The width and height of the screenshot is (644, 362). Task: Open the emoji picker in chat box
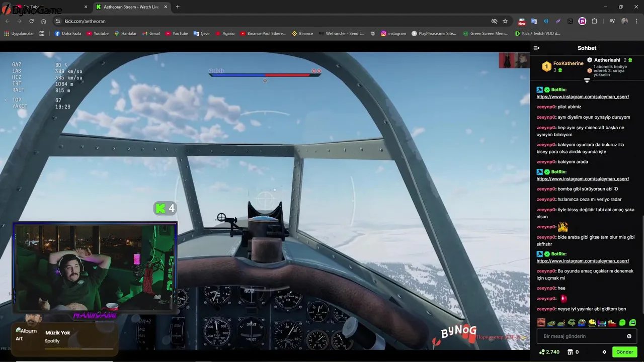pos(629,336)
